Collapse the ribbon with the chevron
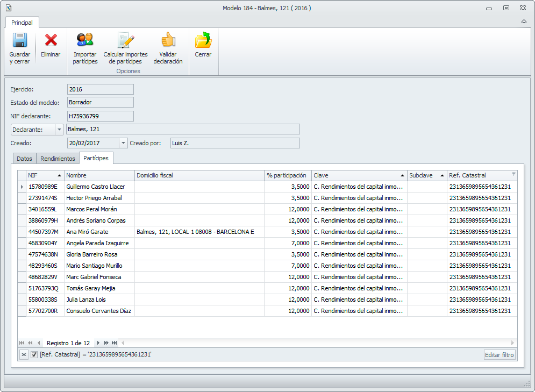535x392 pixels. click(524, 22)
